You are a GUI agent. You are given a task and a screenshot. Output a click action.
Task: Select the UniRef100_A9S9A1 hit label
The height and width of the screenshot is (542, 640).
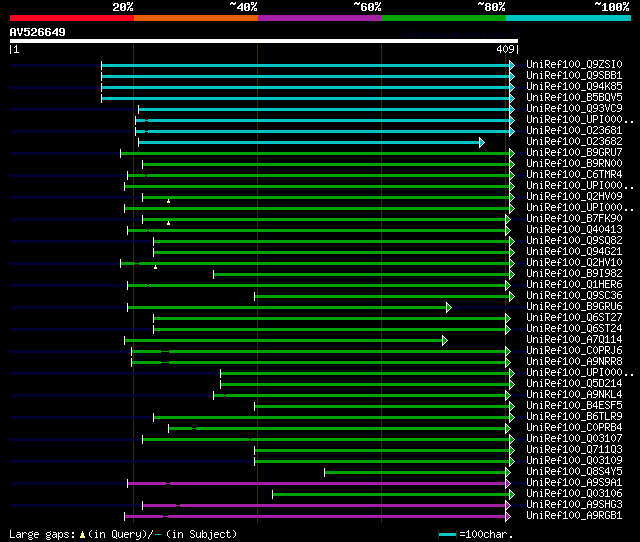click(574, 483)
